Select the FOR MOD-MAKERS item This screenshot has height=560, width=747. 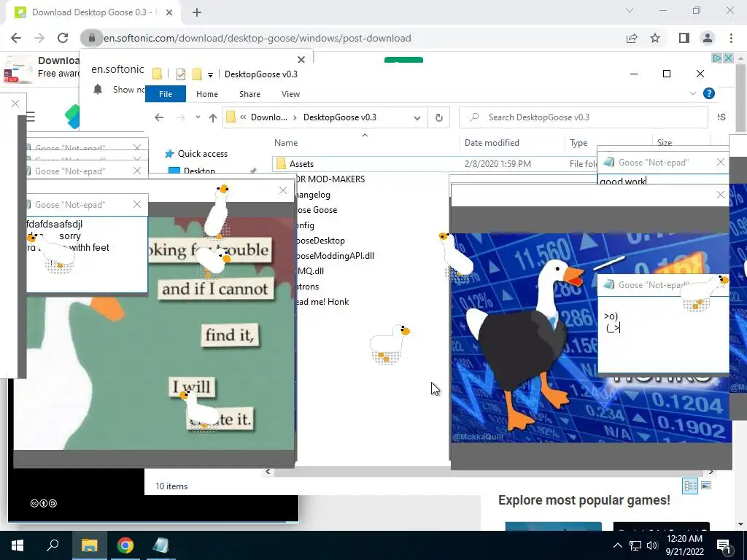[330, 179]
